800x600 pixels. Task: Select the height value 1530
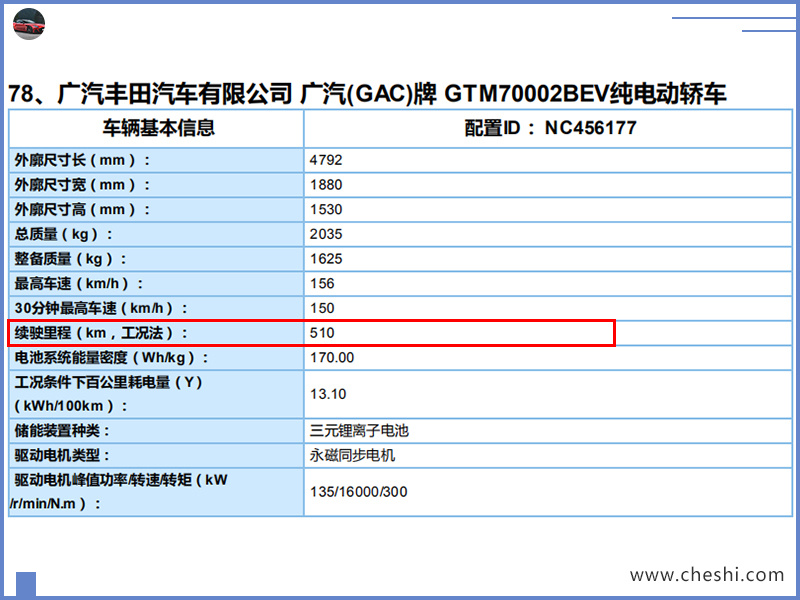coord(326,209)
